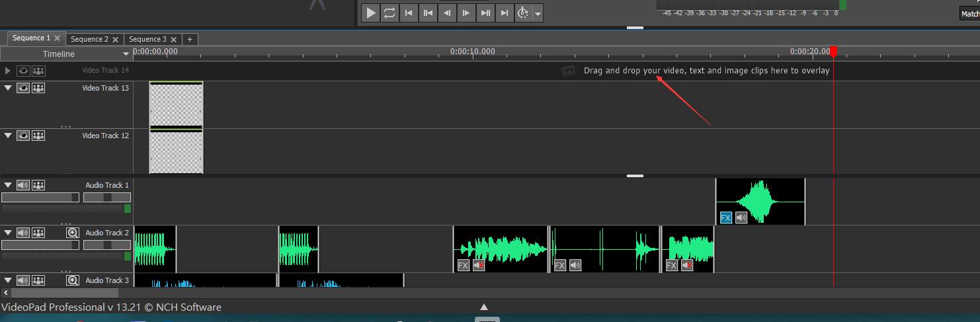Add a new sequence with the plus tab

tap(190, 39)
